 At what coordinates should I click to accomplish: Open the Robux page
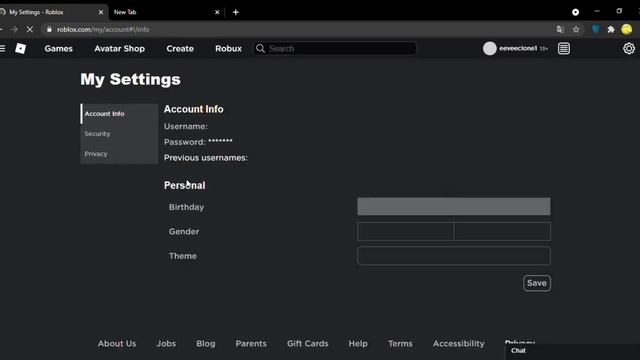228,49
